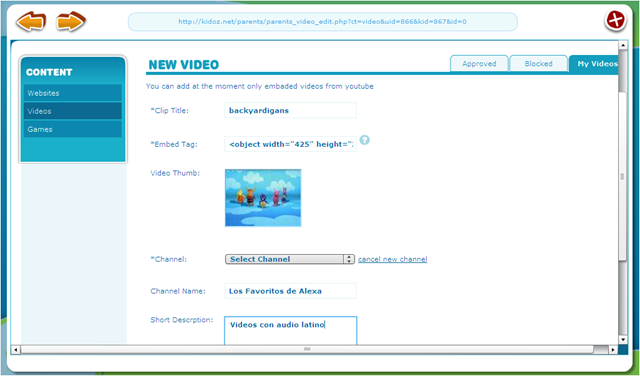Click the CONTENT sidebar heading
Screen dimensions: 640x376
[x=49, y=72]
